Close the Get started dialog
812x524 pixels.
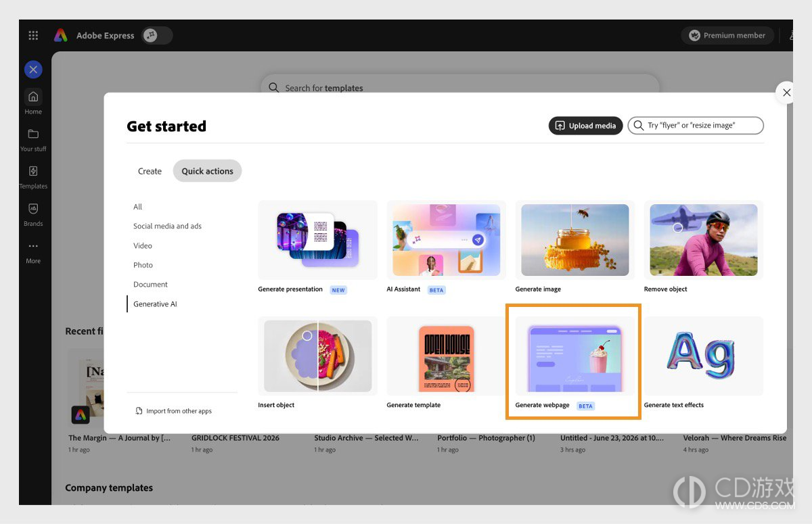click(786, 93)
